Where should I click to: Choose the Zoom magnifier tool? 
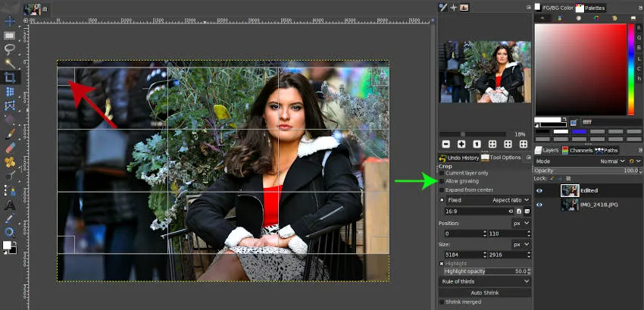coord(10,232)
